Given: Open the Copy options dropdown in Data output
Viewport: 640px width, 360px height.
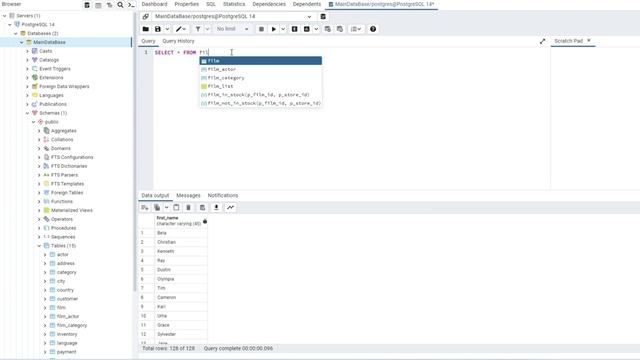Looking at the screenshot, I should pos(167,207).
